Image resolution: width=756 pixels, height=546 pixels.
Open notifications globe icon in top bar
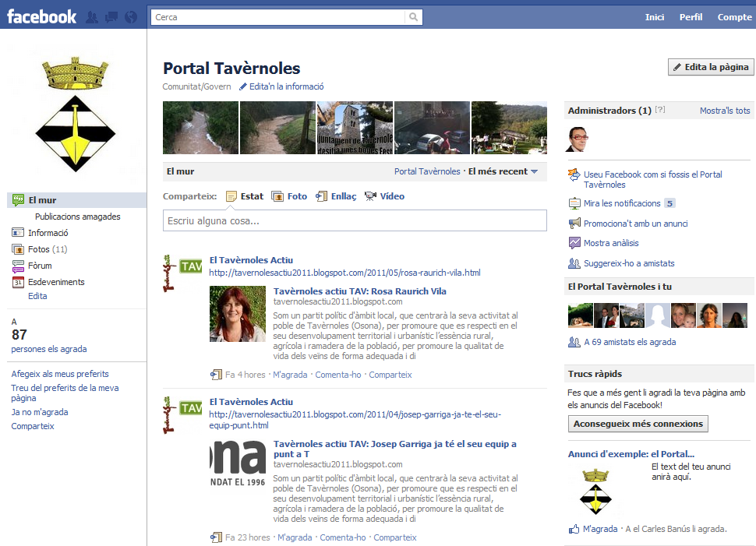(x=131, y=18)
